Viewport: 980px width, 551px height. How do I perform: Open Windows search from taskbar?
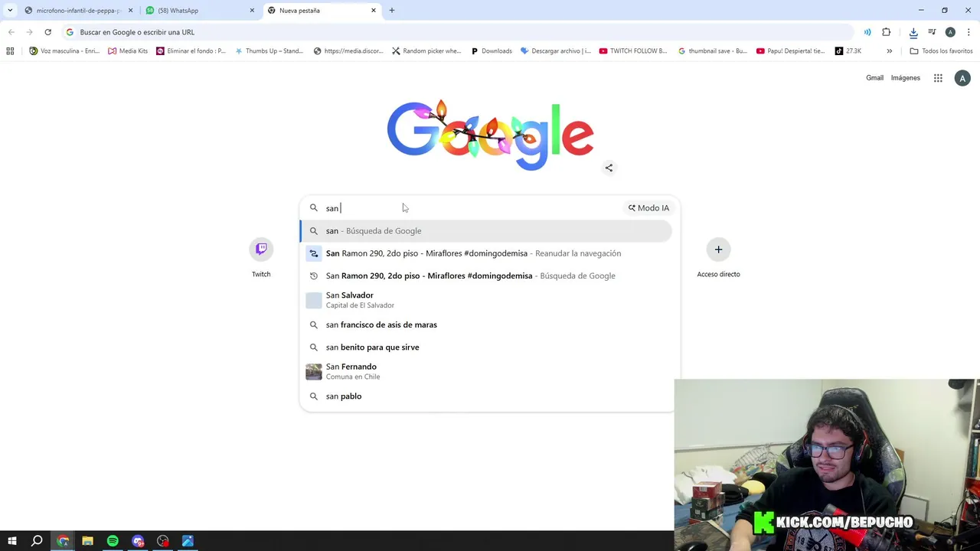[37, 541]
